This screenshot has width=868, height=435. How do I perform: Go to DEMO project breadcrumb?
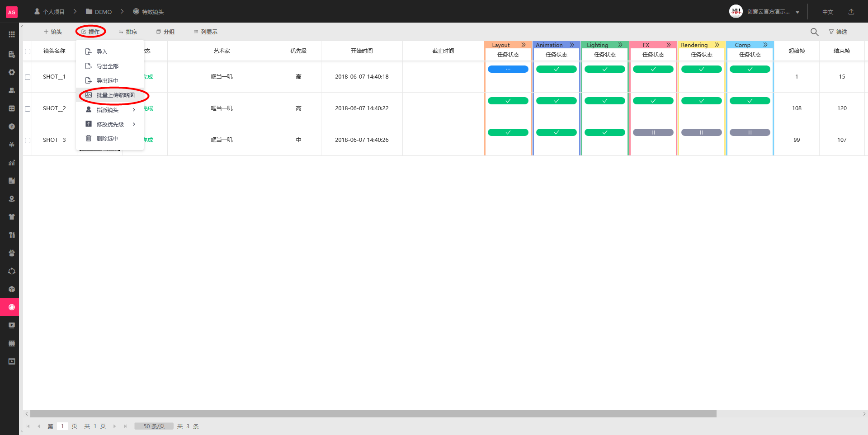coord(99,12)
